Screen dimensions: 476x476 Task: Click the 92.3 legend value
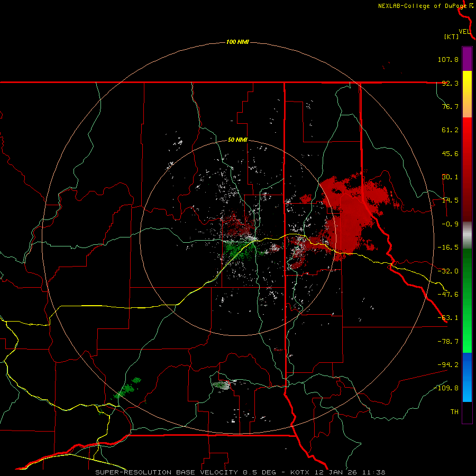(450, 83)
